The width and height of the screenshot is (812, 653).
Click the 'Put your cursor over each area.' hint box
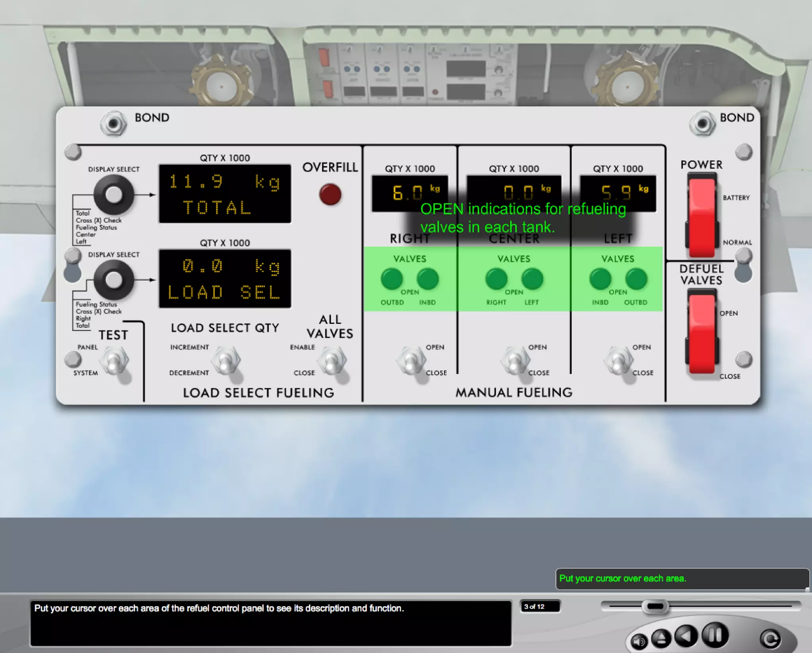(x=682, y=579)
